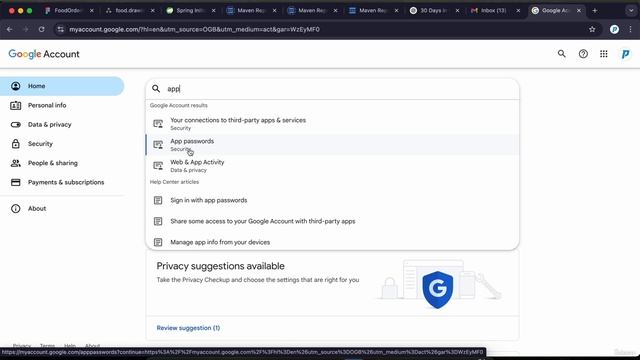Switch to the 30 Days browser tab

click(433, 11)
